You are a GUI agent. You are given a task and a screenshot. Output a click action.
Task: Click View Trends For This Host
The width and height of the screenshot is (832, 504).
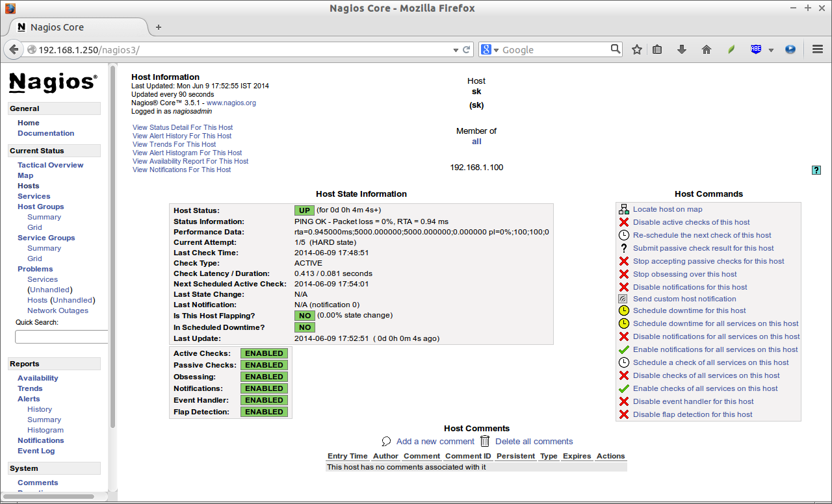coord(174,144)
